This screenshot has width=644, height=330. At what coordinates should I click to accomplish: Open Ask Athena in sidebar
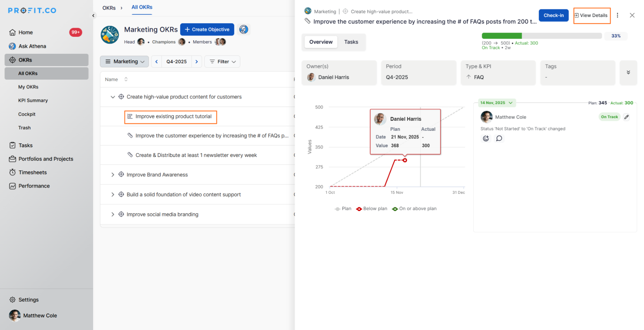(x=32, y=46)
